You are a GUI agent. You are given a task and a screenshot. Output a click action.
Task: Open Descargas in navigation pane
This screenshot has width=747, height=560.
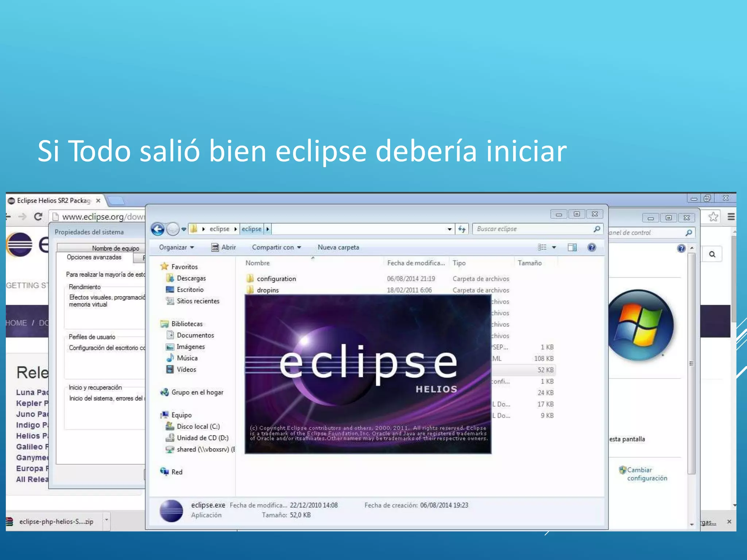point(186,278)
